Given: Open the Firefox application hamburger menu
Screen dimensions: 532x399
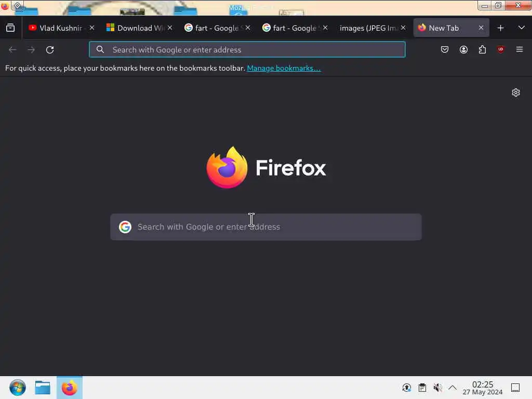Looking at the screenshot, I should pos(520,49).
